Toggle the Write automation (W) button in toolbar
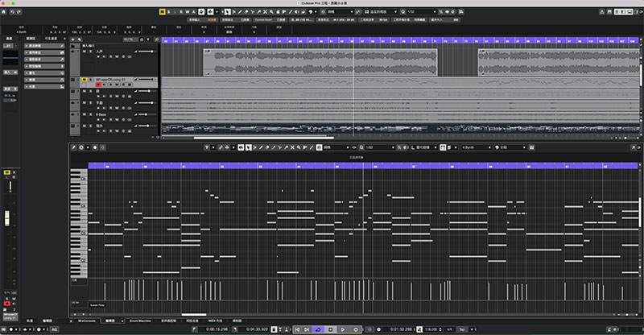The height and width of the screenshot is (335, 644). click(188, 12)
